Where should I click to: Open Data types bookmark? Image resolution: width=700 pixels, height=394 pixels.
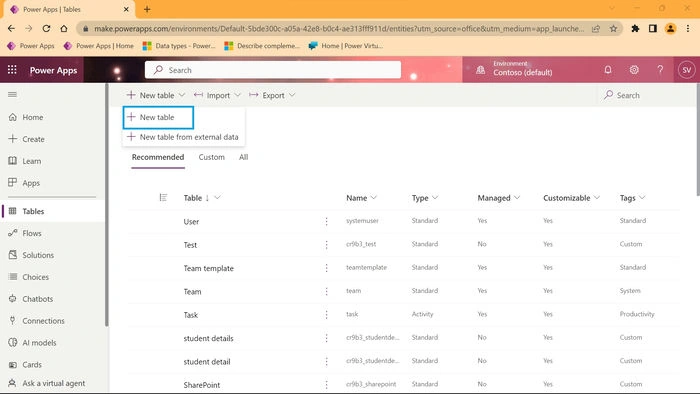click(179, 46)
